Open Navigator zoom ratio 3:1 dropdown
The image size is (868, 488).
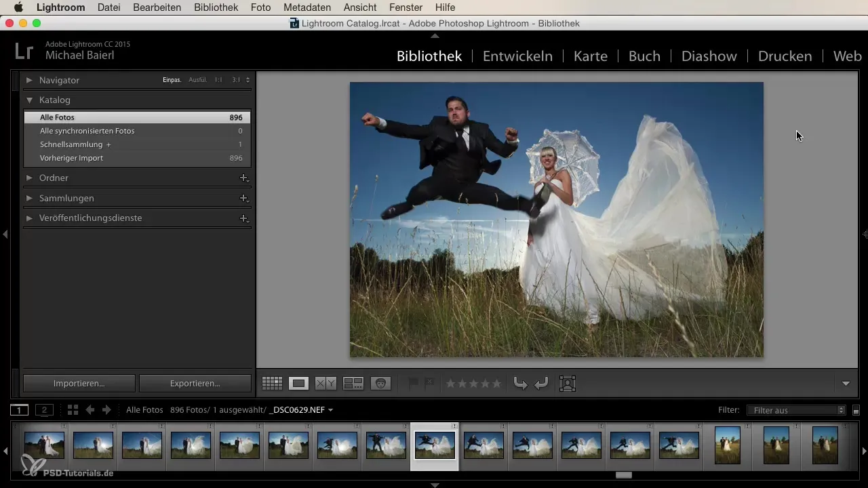tap(241, 80)
